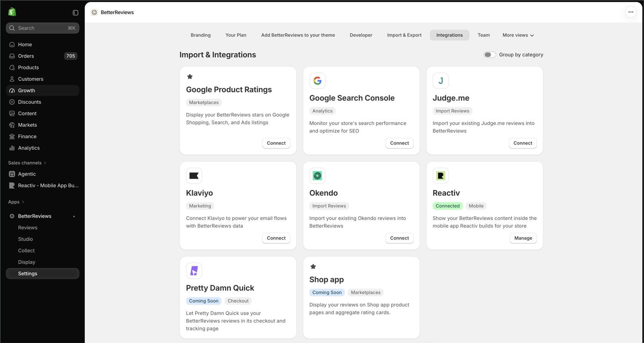Viewport: 644px width, 343px height.
Task: Click the BetterReviews smiley icon in header
Action: click(94, 12)
